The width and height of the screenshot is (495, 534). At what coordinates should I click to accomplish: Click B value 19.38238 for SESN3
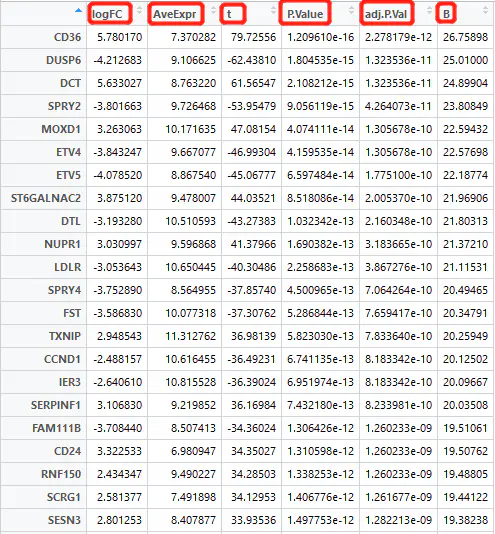tap(465, 520)
